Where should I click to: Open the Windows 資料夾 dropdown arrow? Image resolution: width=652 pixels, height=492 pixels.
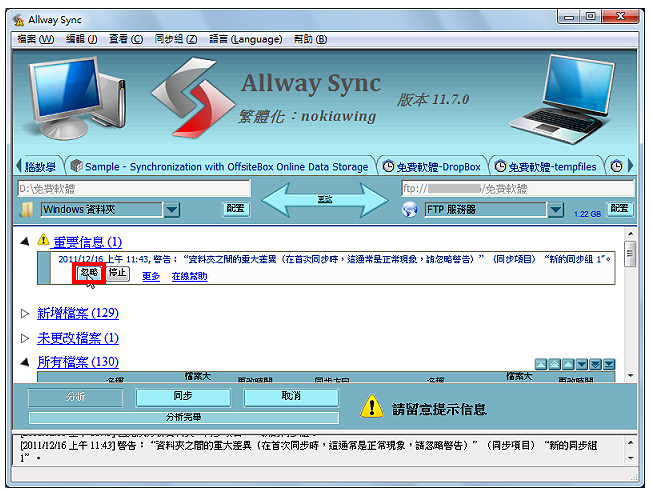(x=172, y=210)
